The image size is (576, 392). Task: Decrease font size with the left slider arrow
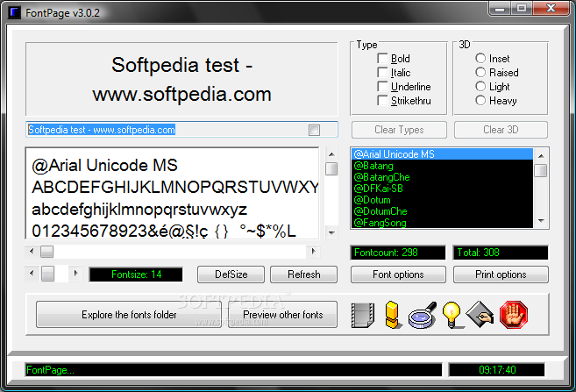point(32,274)
